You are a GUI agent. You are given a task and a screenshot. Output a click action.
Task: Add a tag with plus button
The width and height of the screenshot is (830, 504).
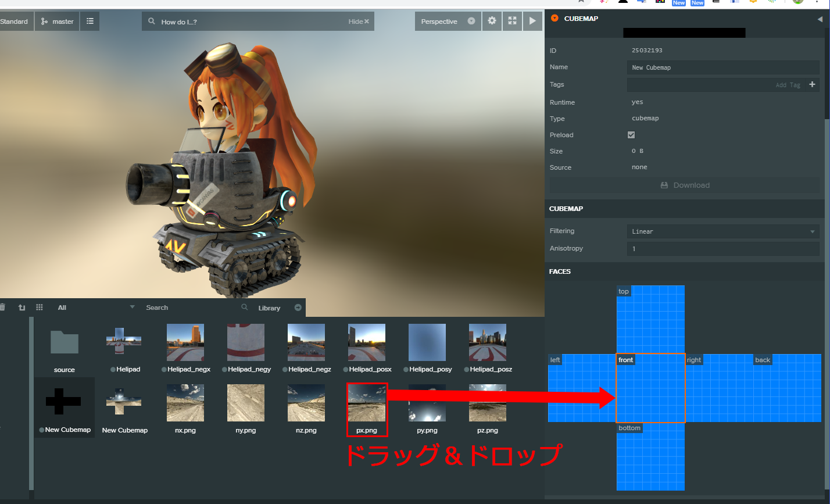click(813, 85)
